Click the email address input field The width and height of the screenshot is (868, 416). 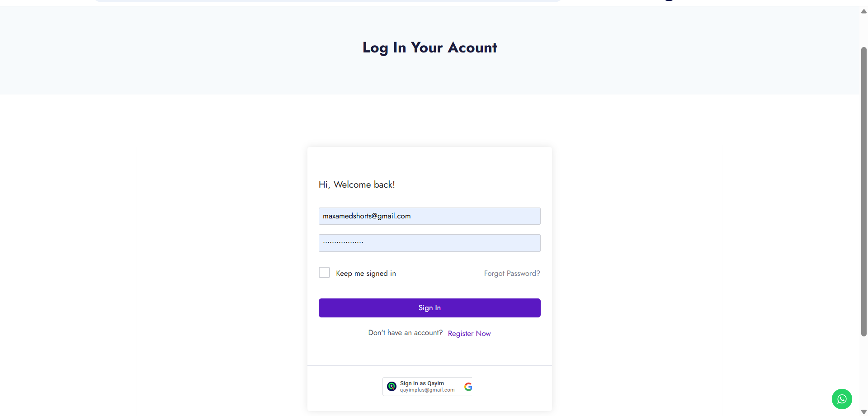point(429,216)
